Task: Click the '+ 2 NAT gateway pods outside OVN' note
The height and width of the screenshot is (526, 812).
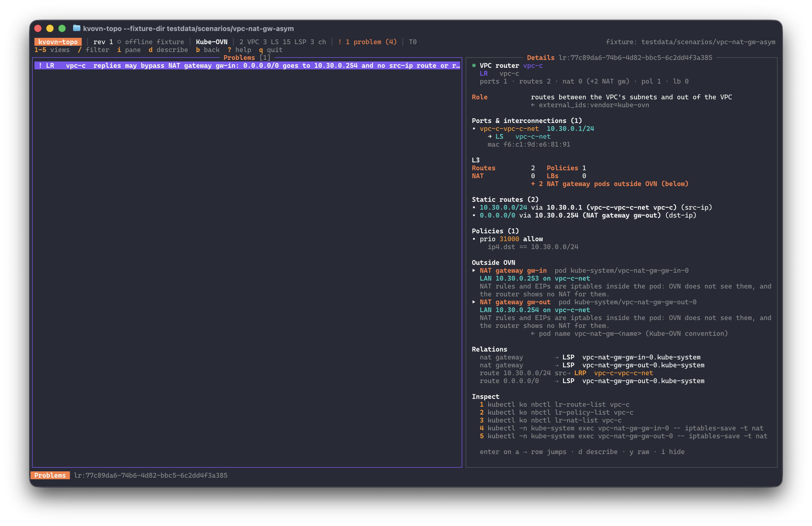Action: 610,184
